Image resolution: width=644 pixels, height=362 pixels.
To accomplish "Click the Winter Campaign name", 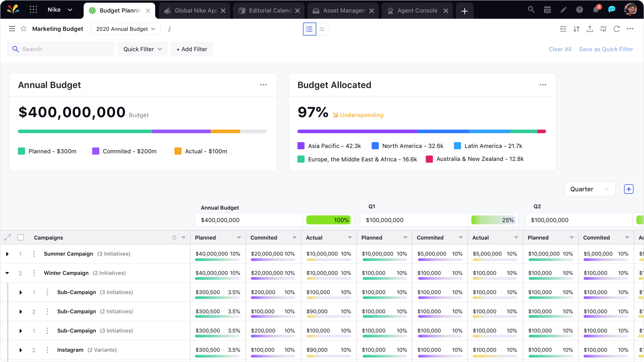I will 66,273.
